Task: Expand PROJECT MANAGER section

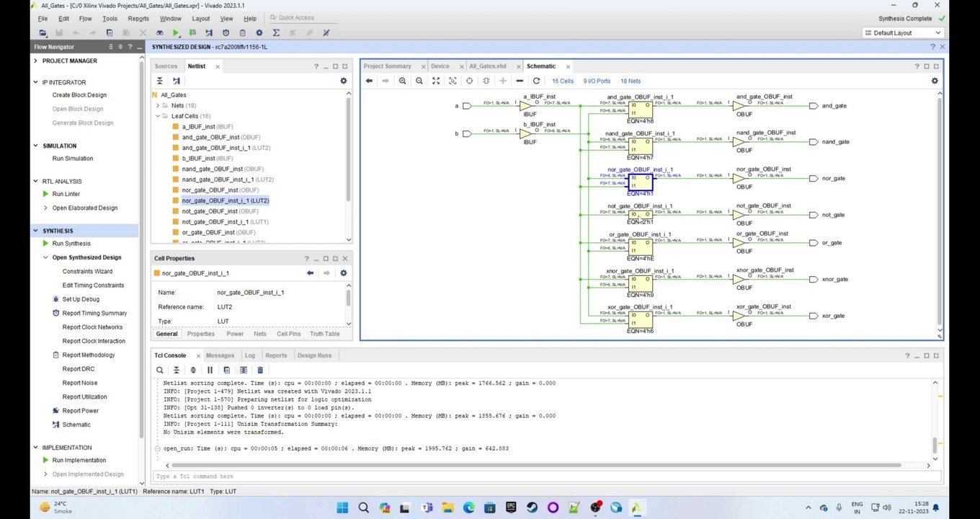Action: 36,61
